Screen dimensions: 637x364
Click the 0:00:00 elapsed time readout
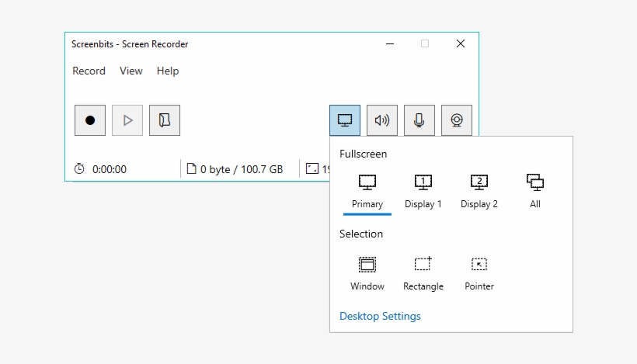[110, 169]
